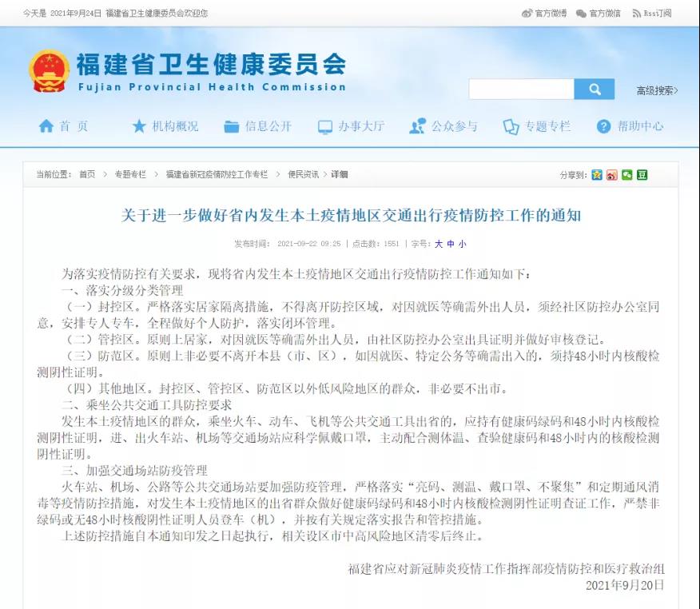Focus the site search input box
The width and height of the screenshot is (700, 609).
point(521,90)
